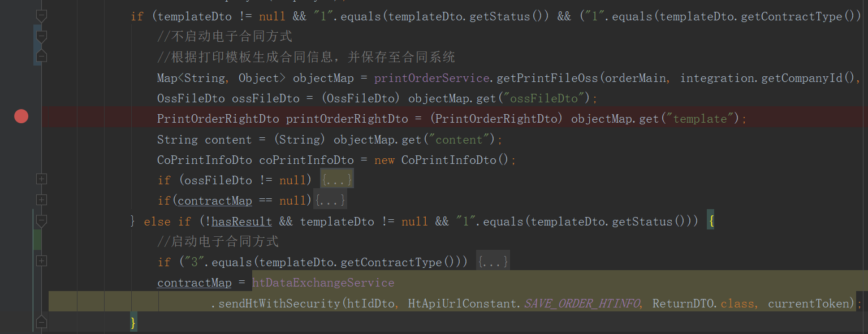Click the orderMain argument
Image resolution: width=868 pixels, height=334 pixels.
(636, 78)
